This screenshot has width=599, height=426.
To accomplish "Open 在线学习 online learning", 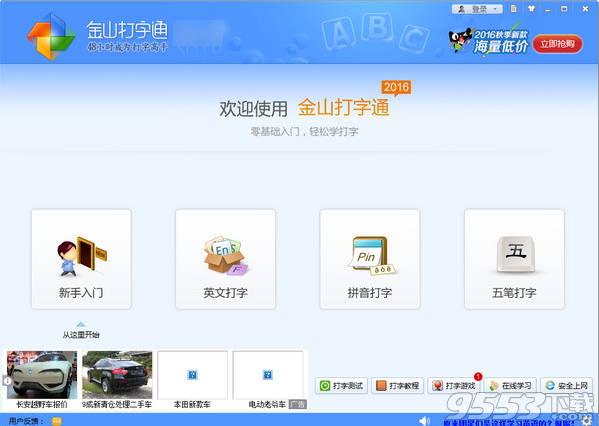I will click(x=510, y=386).
